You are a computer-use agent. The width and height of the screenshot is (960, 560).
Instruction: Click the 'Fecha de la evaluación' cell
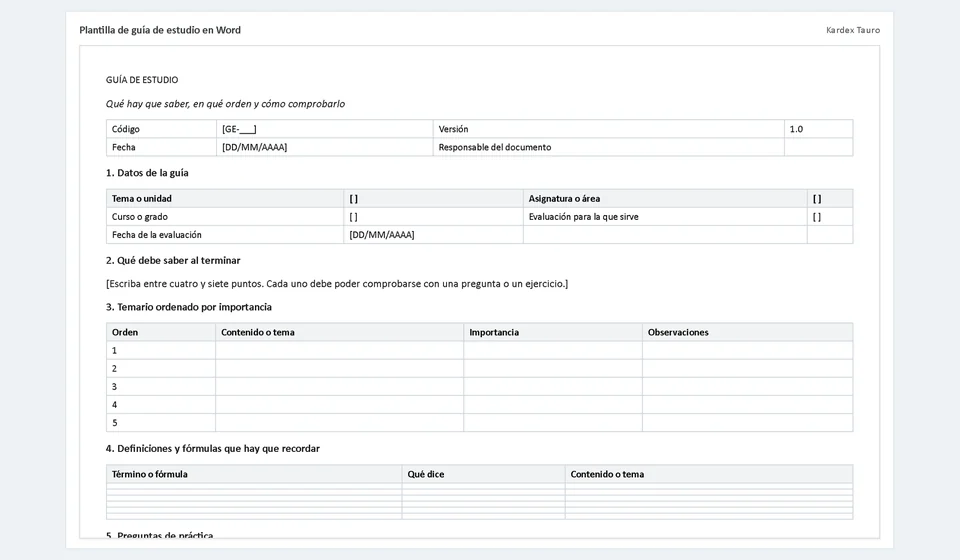pos(225,234)
